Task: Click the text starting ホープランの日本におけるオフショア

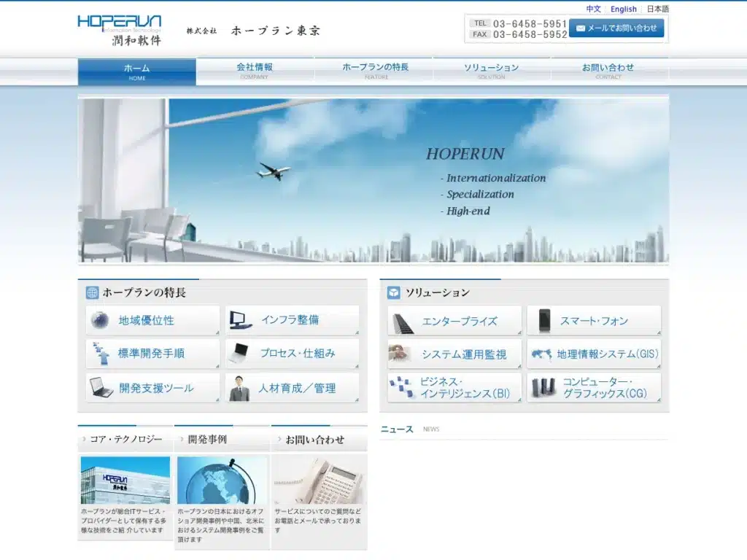Action: pyautogui.click(x=220, y=525)
